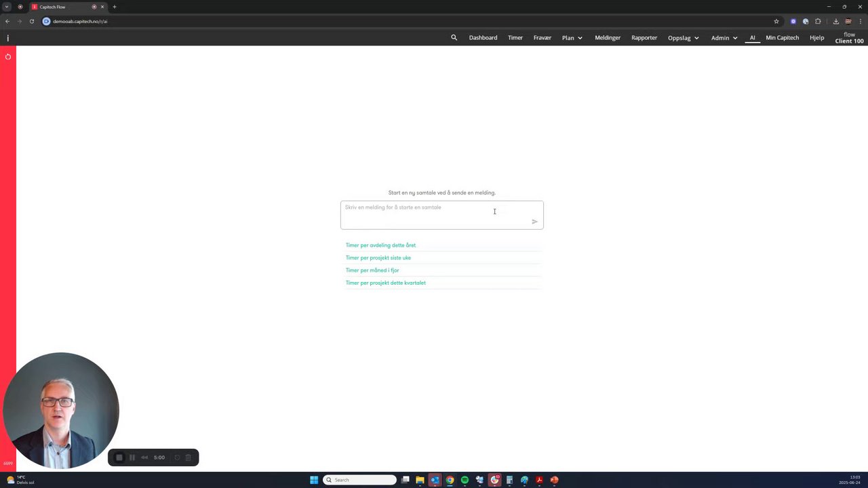Image resolution: width=868 pixels, height=488 pixels.
Task: Rewind the recording with double-arrow icon
Action: (144, 457)
